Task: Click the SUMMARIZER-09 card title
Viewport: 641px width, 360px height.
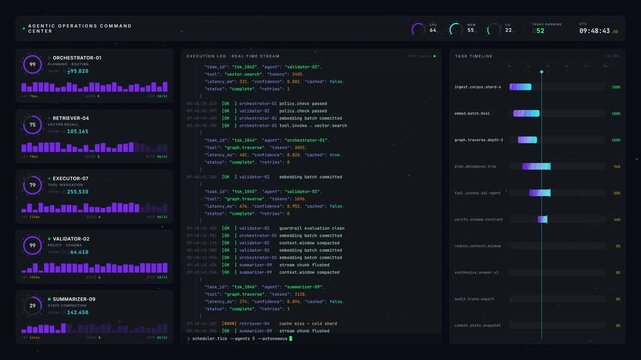Action: tap(74, 299)
